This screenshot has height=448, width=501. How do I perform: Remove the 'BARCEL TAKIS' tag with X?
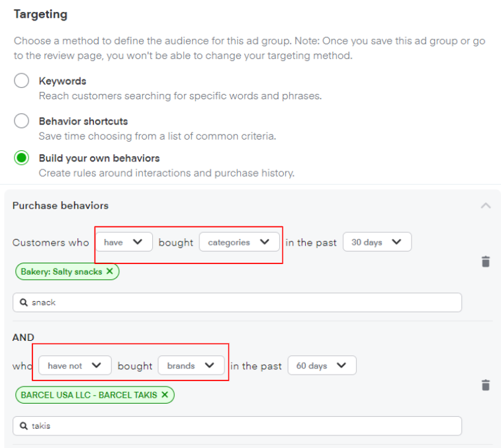click(x=165, y=394)
